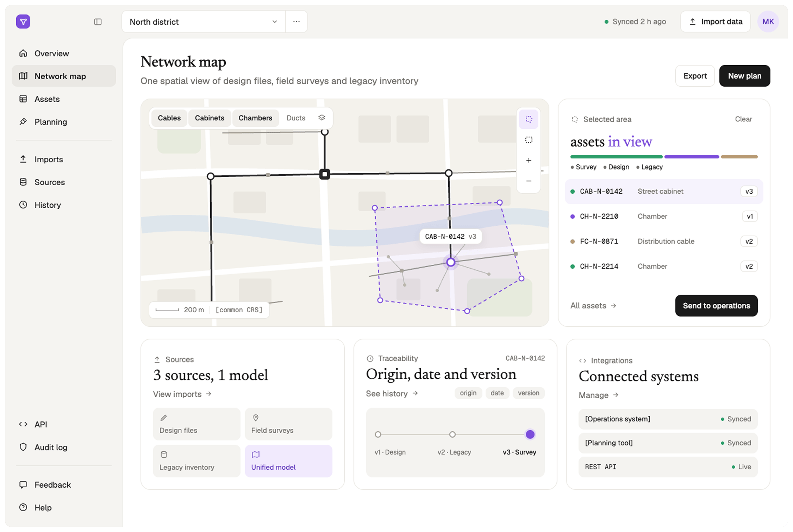Open Sources in the sidebar
The height and width of the screenshot is (532, 793).
[64, 182]
